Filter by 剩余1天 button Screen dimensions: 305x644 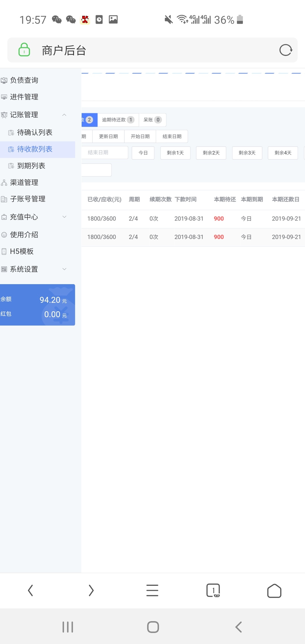click(x=175, y=153)
